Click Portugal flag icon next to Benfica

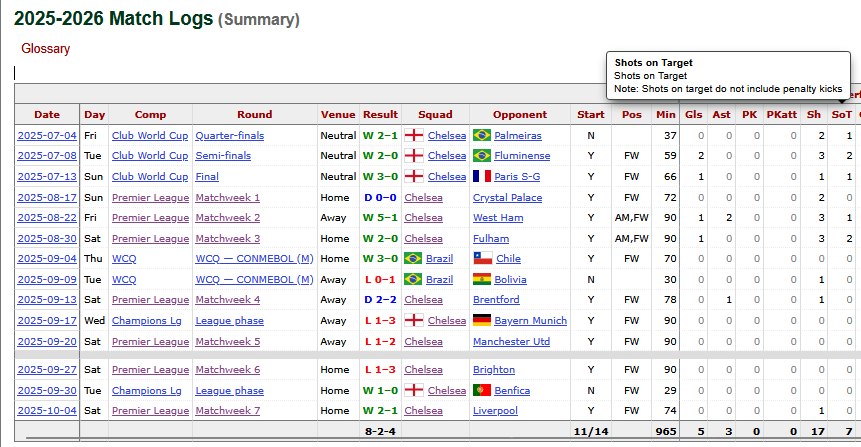click(x=482, y=390)
